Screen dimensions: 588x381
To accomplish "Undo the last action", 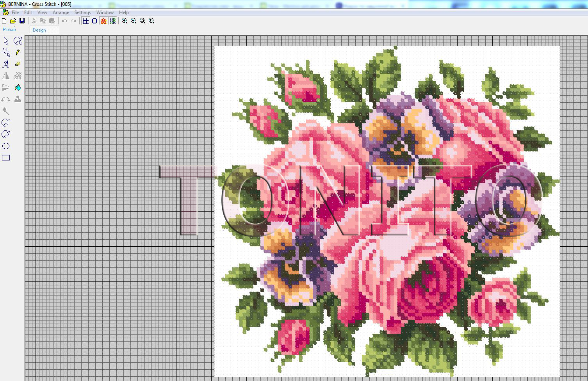I will pyautogui.click(x=64, y=21).
